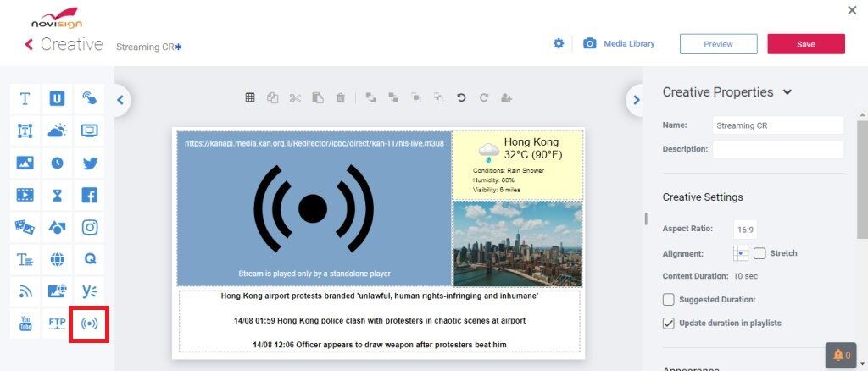The height and width of the screenshot is (371, 868).
Task: Add the Instagram widget
Action: pyautogui.click(x=89, y=227)
